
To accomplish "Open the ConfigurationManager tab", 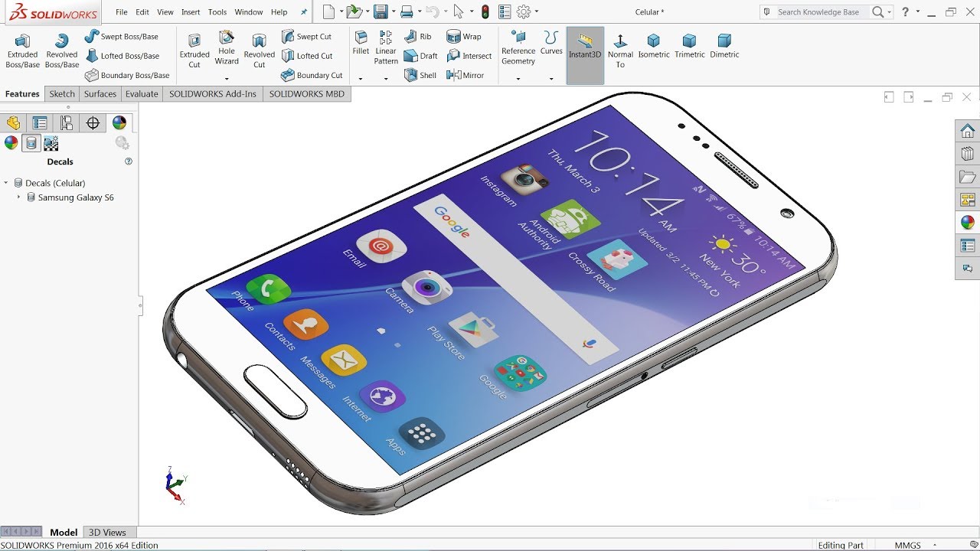I will click(67, 122).
